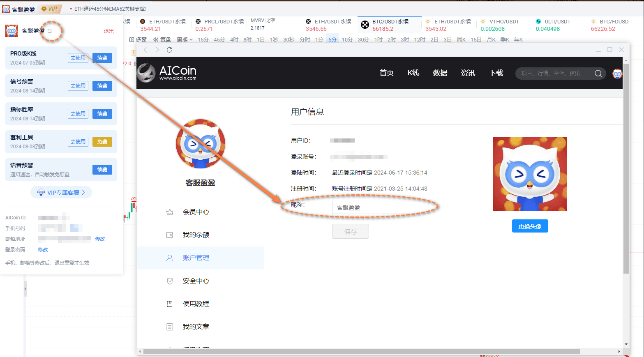Screen dimensions: 644x357
Task: Select the 月K timeframe
Action: point(491,40)
